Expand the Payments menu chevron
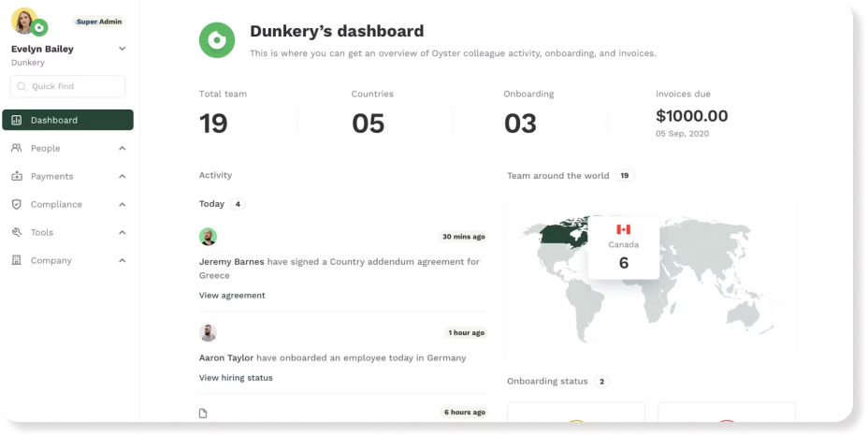The image size is (868, 437). pos(123,176)
